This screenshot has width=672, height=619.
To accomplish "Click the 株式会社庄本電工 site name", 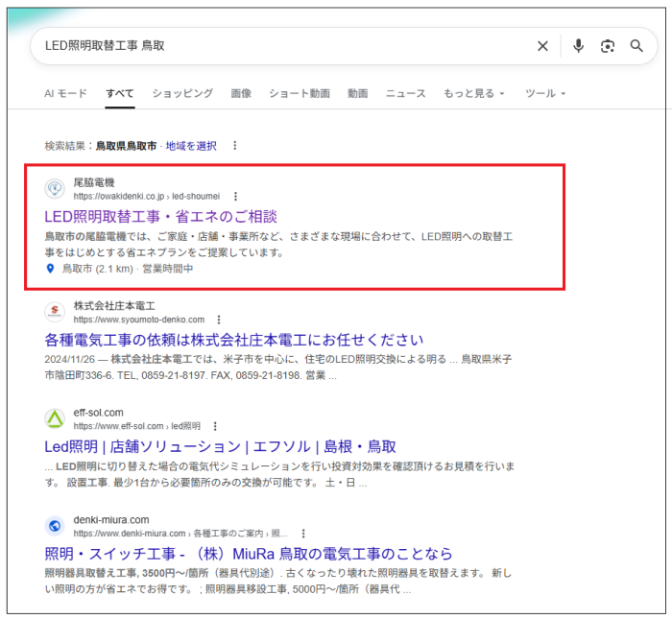I will [x=114, y=306].
